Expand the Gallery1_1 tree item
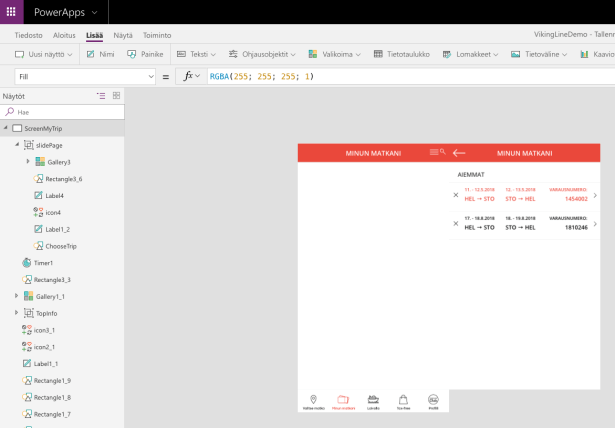Image resolution: width=615 pixels, height=428 pixels. point(16,296)
